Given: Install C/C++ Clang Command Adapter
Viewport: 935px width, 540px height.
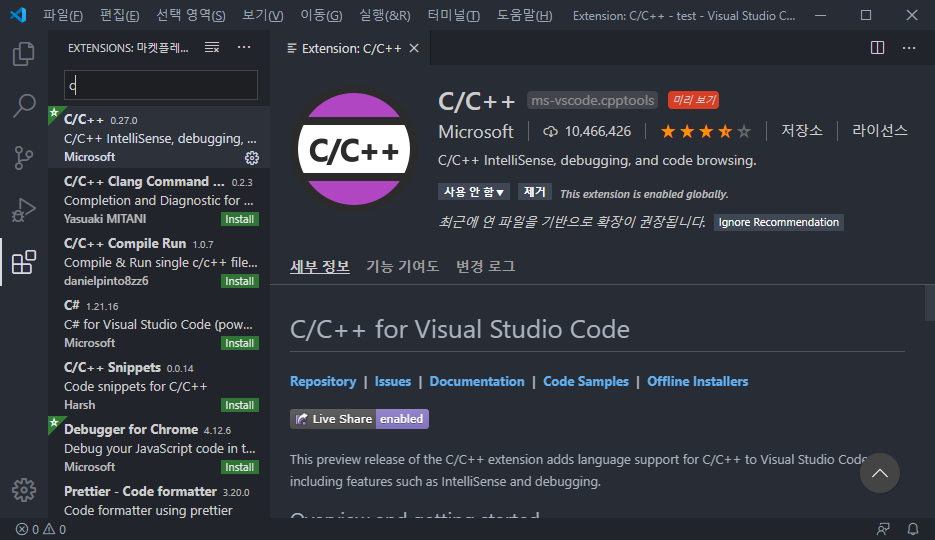Looking at the screenshot, I should pos(239,219).
